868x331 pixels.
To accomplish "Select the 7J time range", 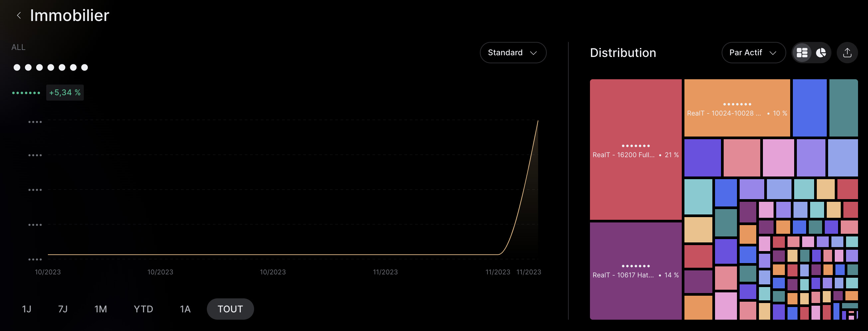I will coord(63,309).
